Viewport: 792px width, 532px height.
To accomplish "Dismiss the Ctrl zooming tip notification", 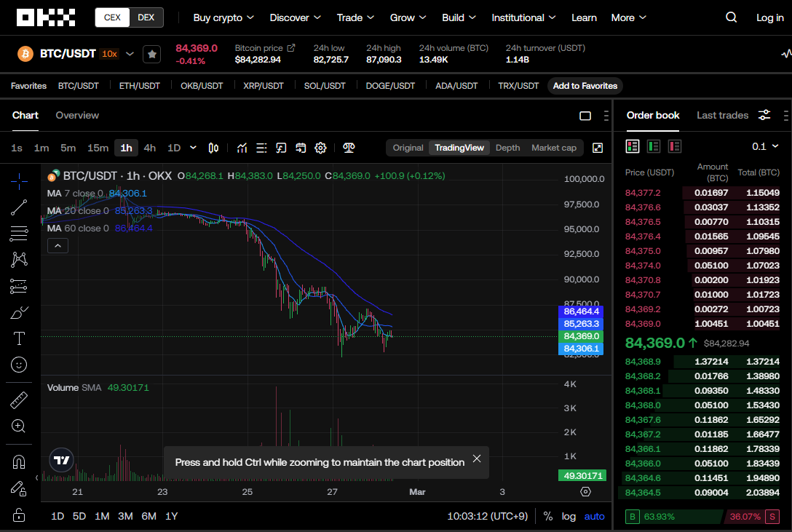I will pos(477,458).
